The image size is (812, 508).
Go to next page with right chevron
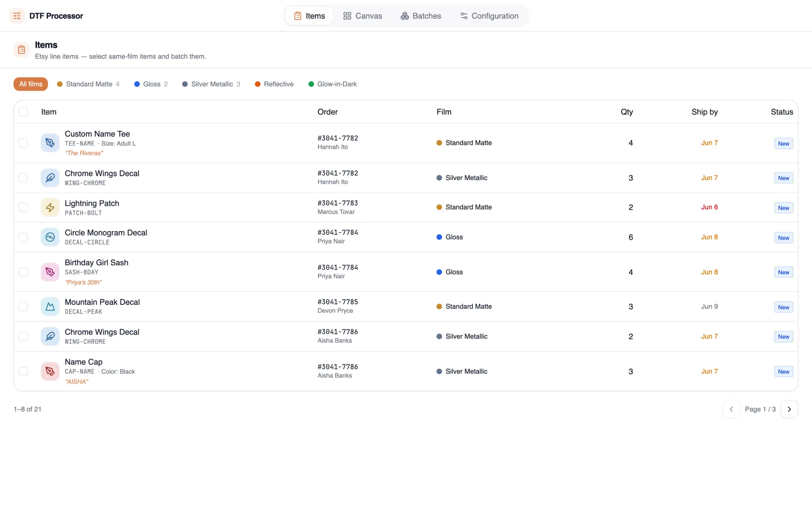[x=789, y=409]
